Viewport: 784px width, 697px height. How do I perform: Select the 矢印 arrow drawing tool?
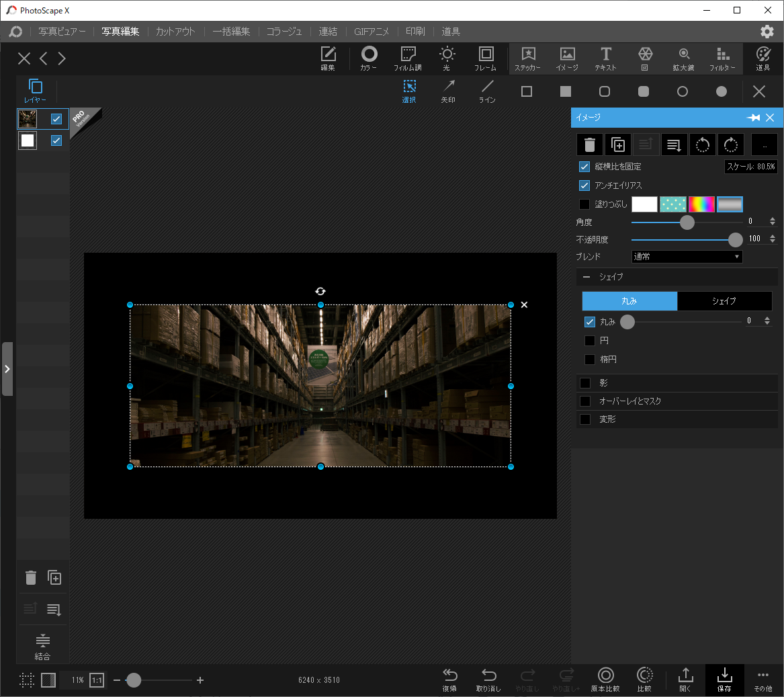pyautogui.click(x=448, y=91)
